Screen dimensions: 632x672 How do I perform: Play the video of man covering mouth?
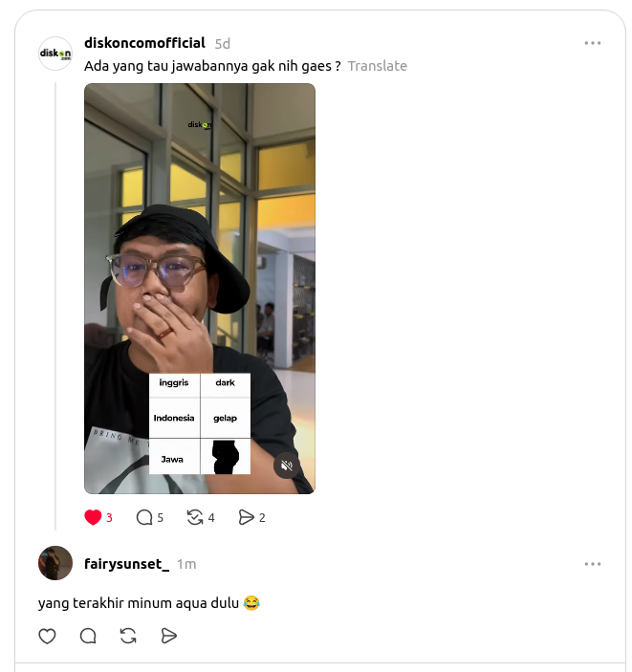[200, 289]
